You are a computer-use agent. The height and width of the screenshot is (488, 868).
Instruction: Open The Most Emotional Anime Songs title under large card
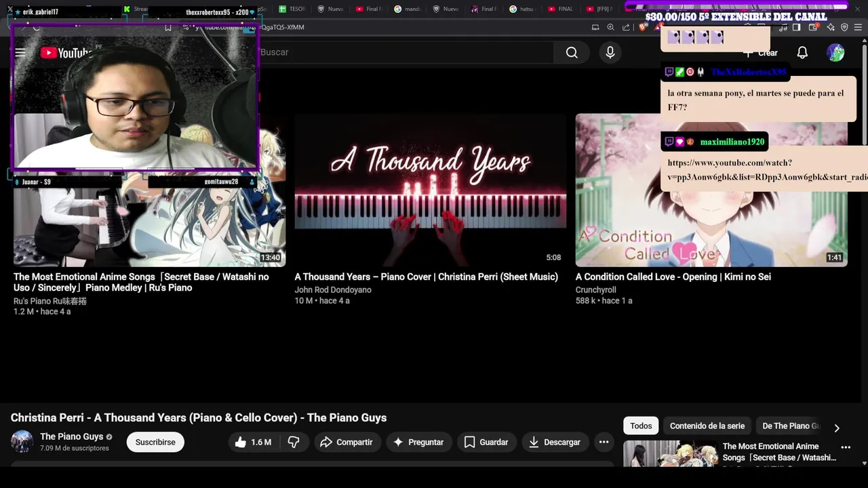click(x=141, y=282)
